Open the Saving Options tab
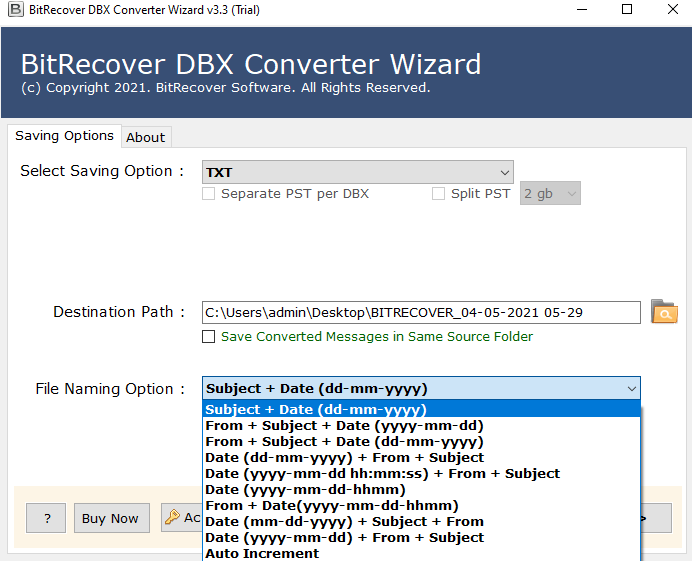692x561 pixels. (x=64, y=136)
